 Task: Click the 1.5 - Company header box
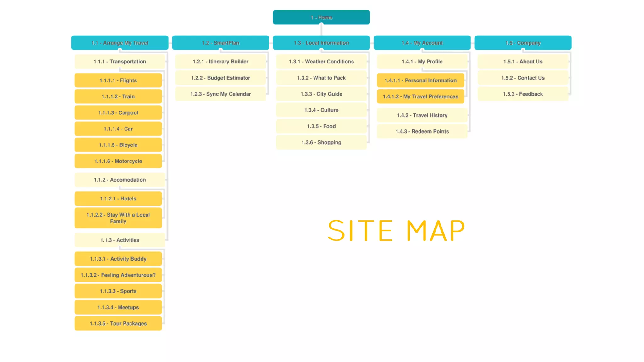pos(523,43)
